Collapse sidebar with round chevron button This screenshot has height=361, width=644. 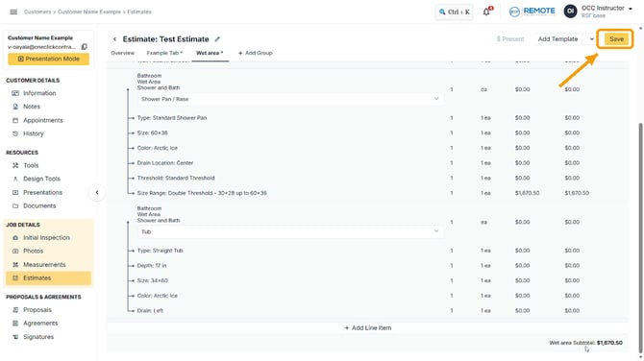[97, 192]
